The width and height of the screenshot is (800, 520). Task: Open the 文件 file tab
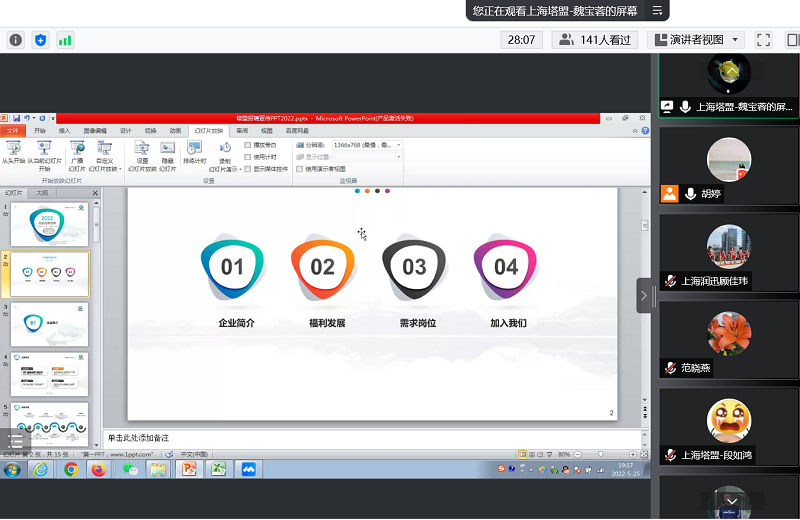click(x=13, y=130)
